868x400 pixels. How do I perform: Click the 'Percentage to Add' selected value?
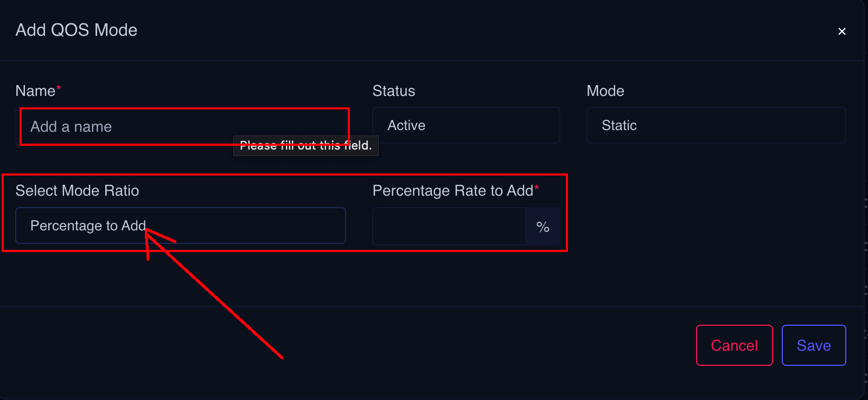click(x=88, y=225)
